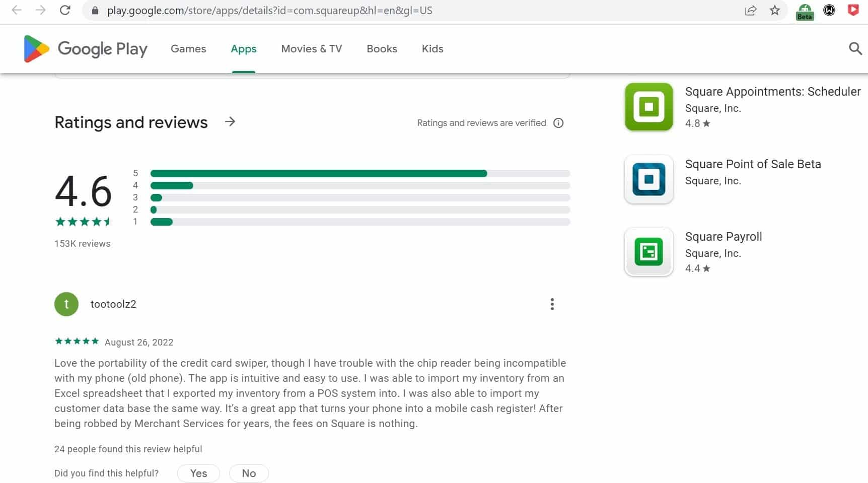Open the black circular extension icon
The width and height of the screenshot is (868, 483).
tap(829, 10)
